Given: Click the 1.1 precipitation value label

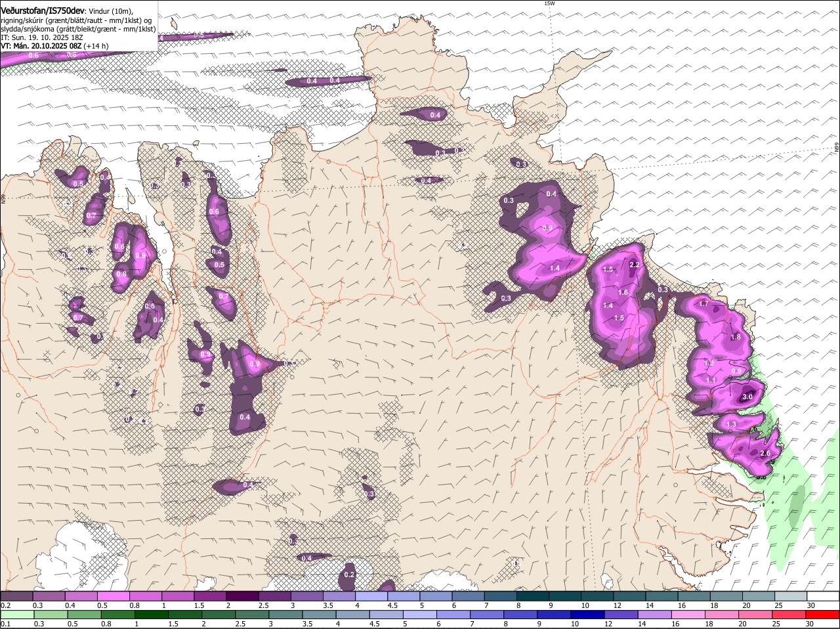Looking at the screenshot, I should pyautogui.click(x=711, y=380).
